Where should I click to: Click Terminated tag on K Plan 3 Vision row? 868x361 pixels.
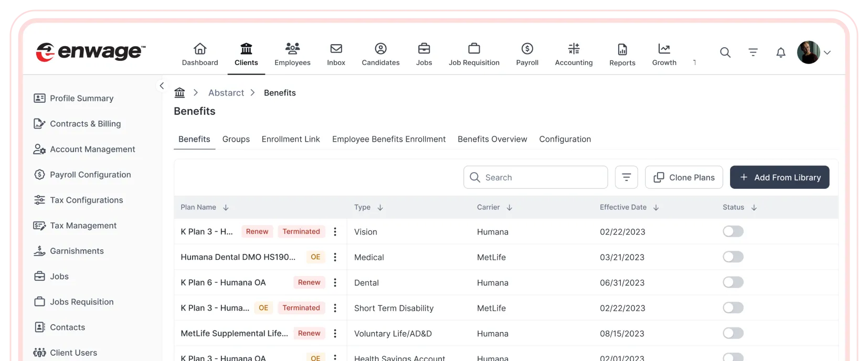tap(301, 231)
